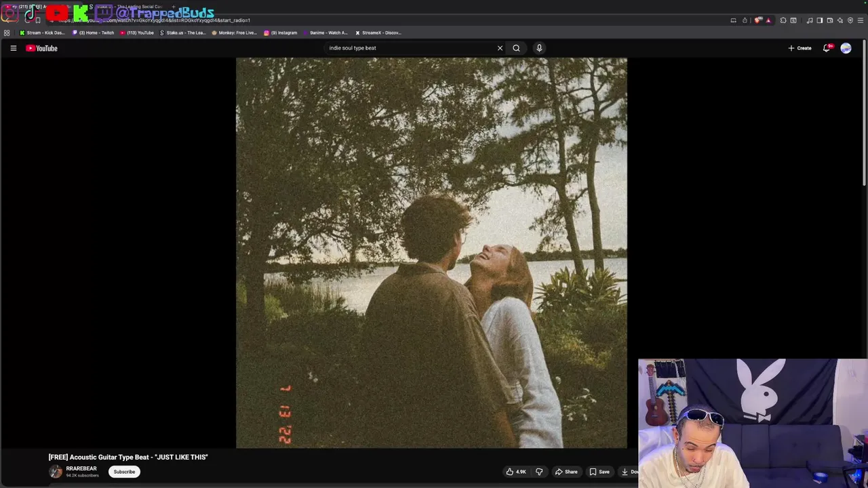Open the YouTube account avatar menu

(x=846, y=48)
